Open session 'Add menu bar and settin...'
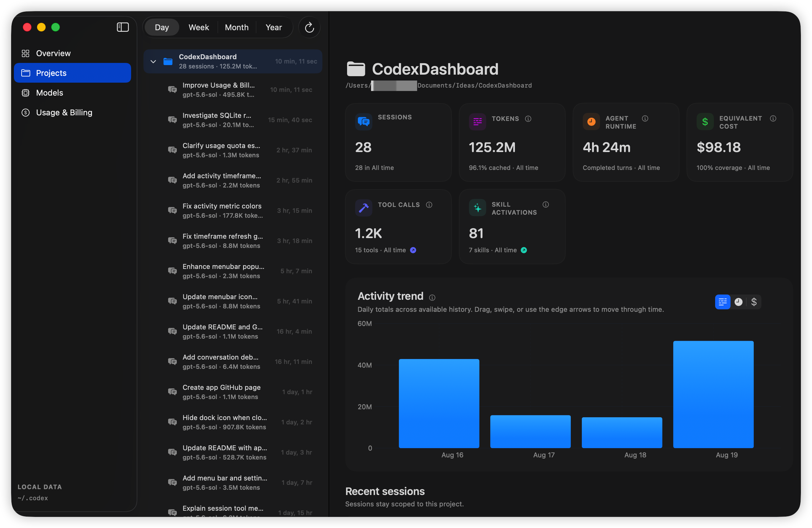 [x=233, y=483]
